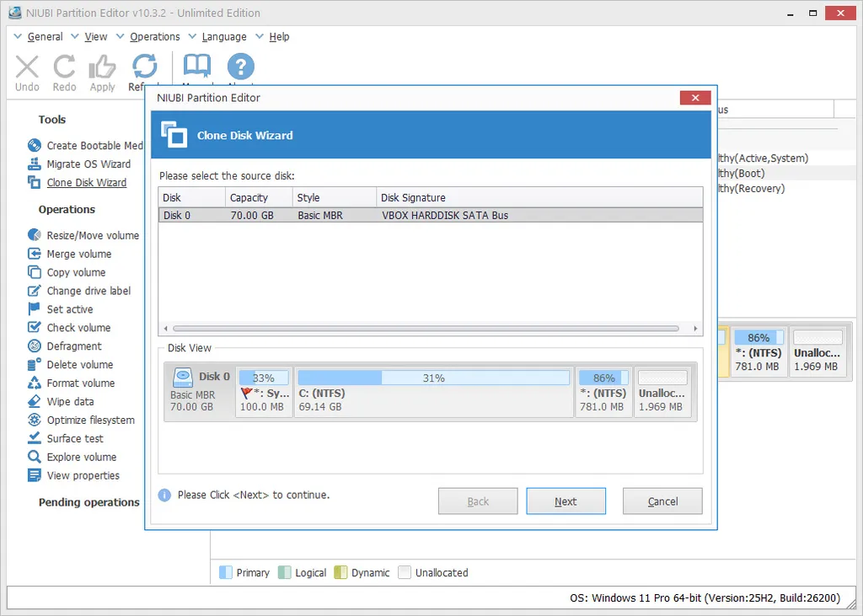This screenshot has height=616, width=863.
Task: Expand chevron beside View menu
Action: point(75,36)
